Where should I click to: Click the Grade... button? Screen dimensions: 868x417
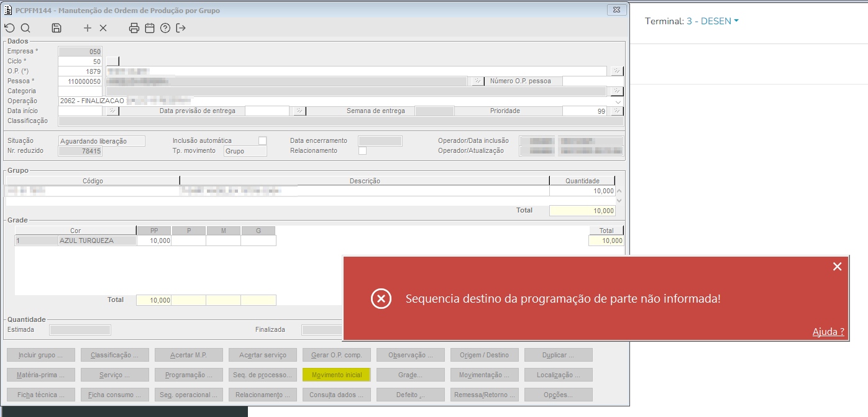click(411, 375)
